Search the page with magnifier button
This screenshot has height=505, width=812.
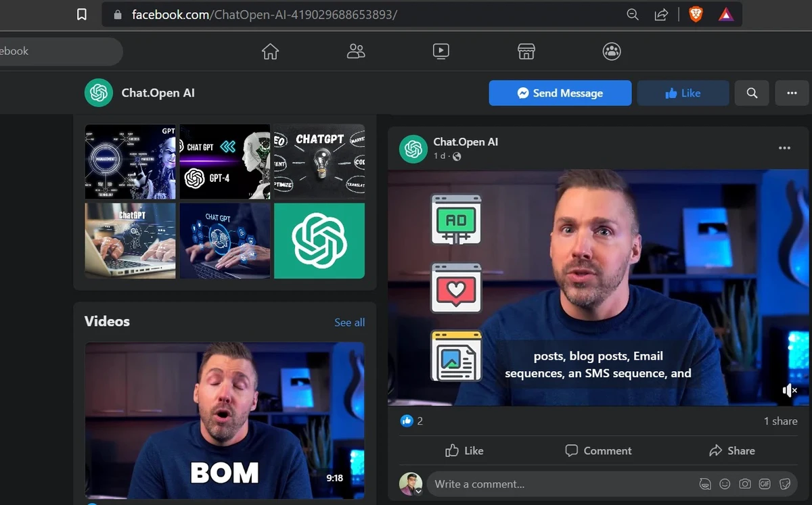pyautogui.click(x=752, y=93)
